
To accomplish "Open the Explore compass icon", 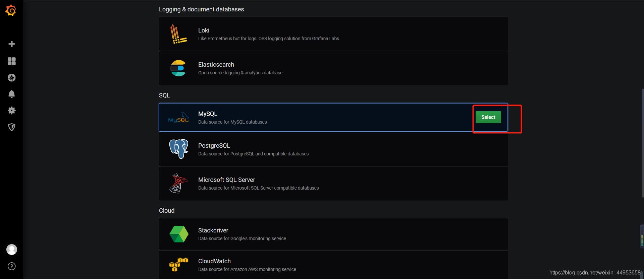I will tap(11, 78).
